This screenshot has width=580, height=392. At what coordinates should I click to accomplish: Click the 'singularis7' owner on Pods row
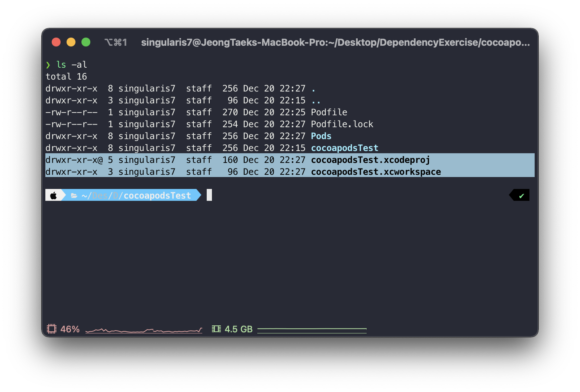pos(147,136)
